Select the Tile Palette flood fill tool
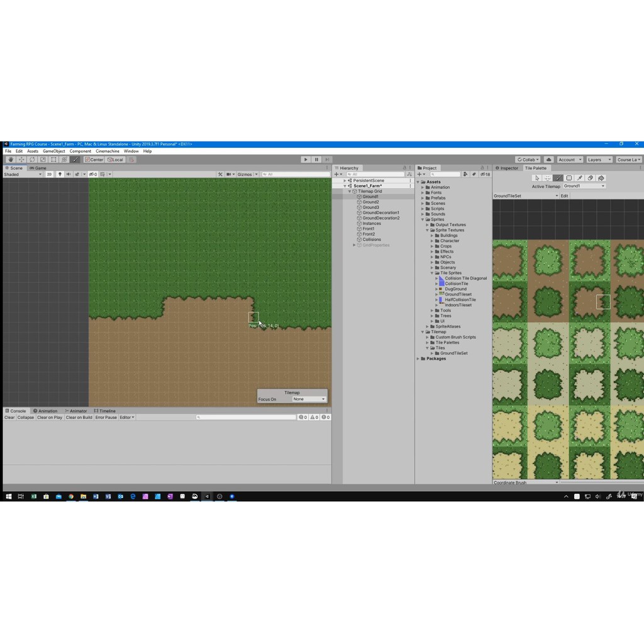 point(601,178)
